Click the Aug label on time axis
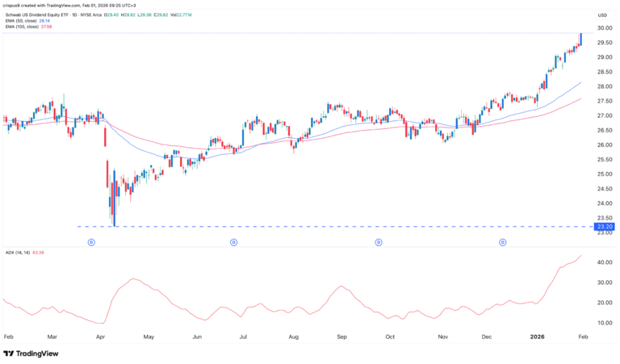The width and height of the screenshot is (620, 364). 293,337
